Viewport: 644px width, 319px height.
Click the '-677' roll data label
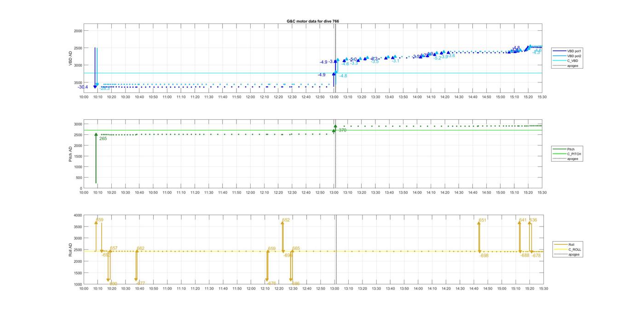(140, 284)
